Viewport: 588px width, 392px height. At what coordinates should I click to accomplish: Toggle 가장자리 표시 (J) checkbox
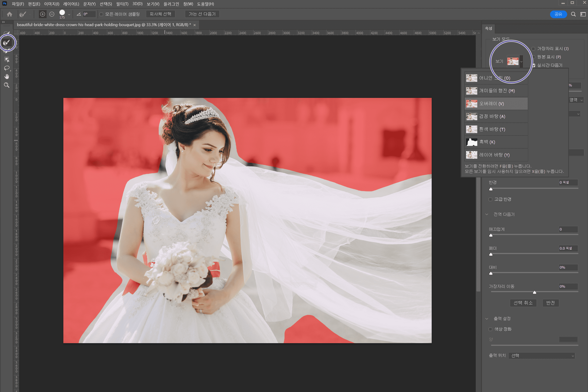[533, 49]
